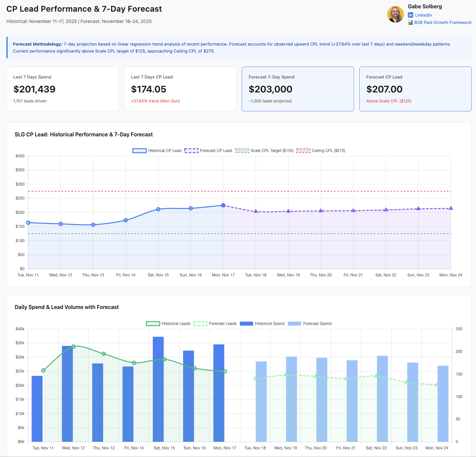This screenshot has width=476, height=457.
Task: Toggle the Historical Spend legend entry
Action: pos(262,324)
